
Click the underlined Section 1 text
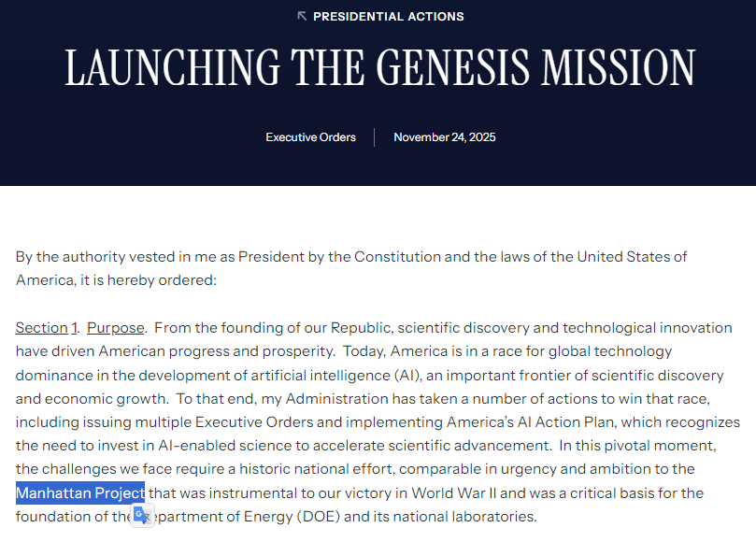(x=47, y=328)
